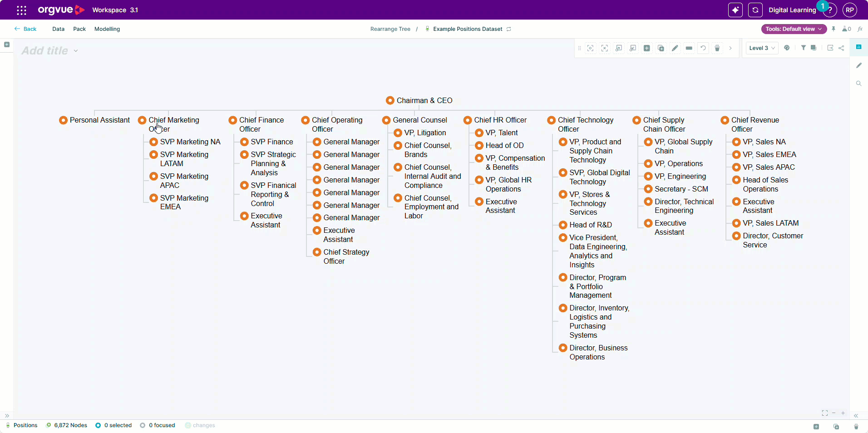Click the share icon in toolbar

coord(841,48)
